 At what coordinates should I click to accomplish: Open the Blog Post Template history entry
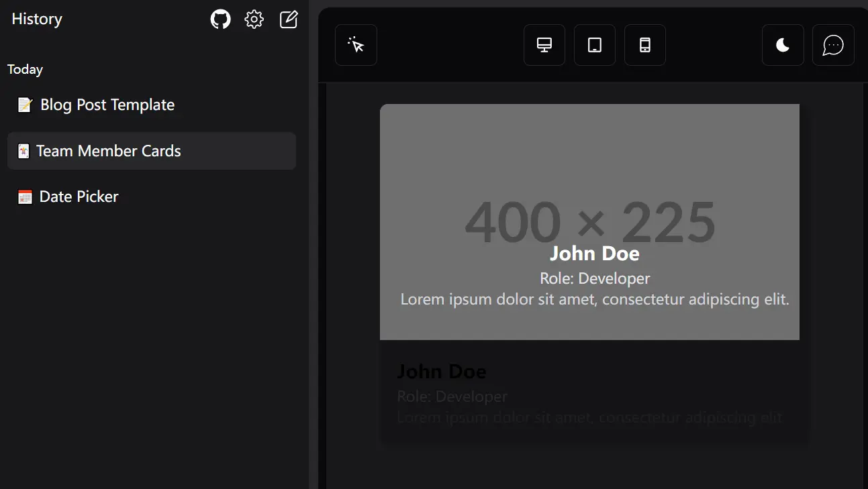point(106,105)
